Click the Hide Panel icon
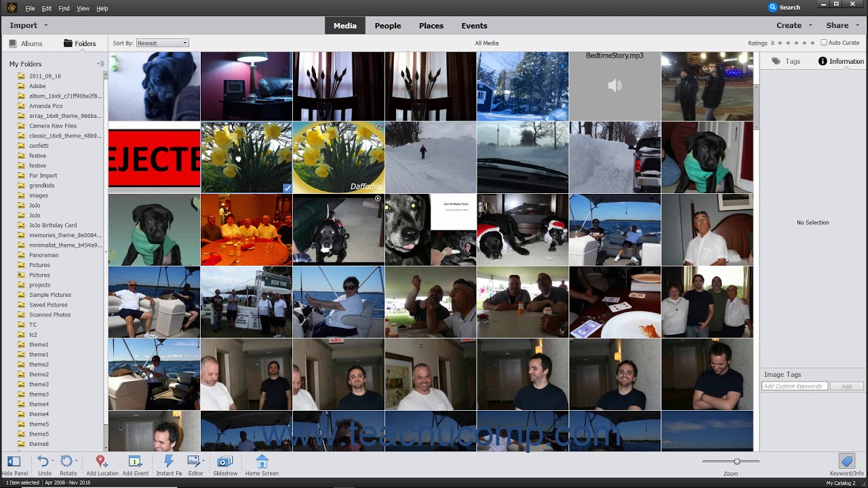The image size is (868, 488). [x=14, y=461]
